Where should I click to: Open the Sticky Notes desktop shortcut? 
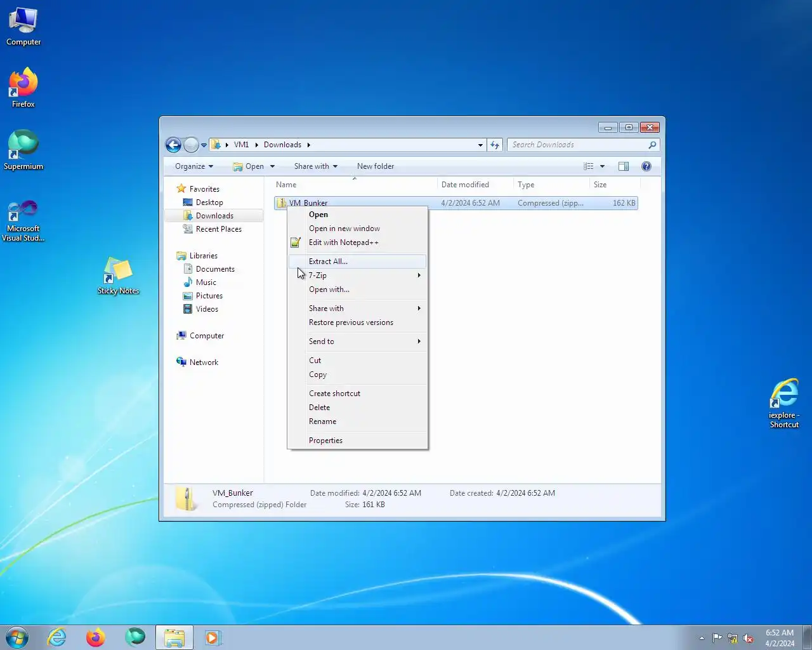118,276
